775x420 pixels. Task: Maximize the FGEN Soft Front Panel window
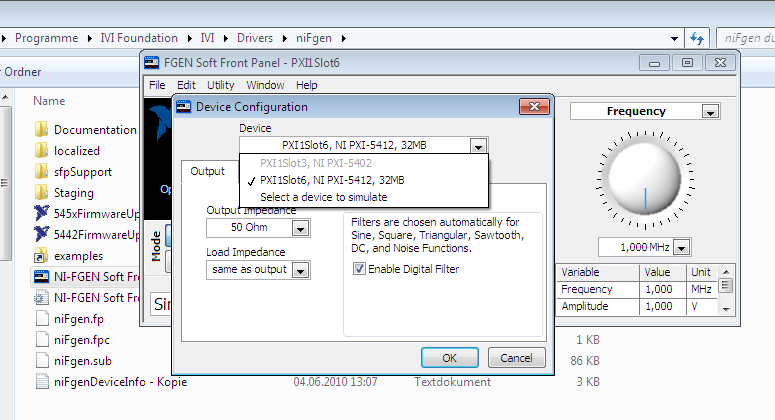point(687,63)
